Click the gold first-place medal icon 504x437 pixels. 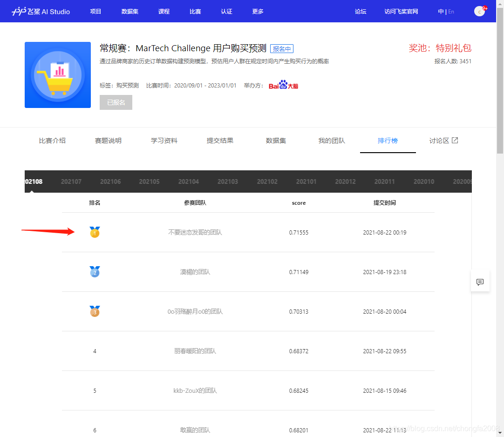tap(95, 232)
